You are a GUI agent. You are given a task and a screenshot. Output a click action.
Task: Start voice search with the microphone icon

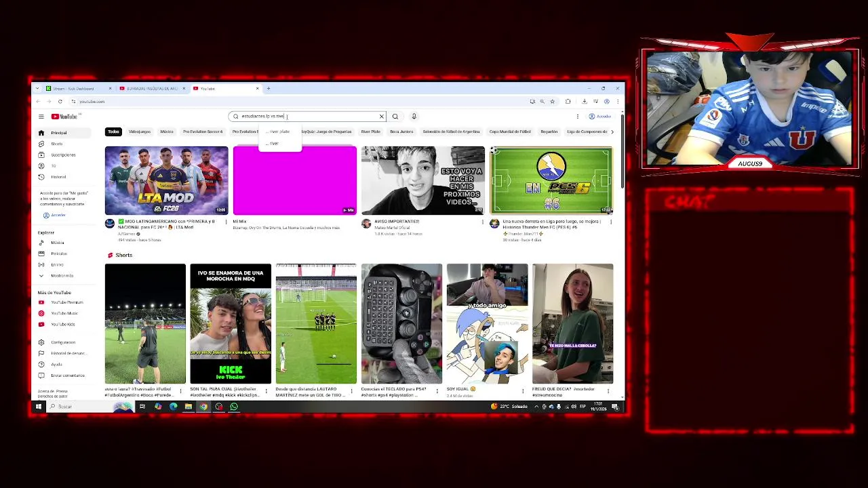[414, 117]
